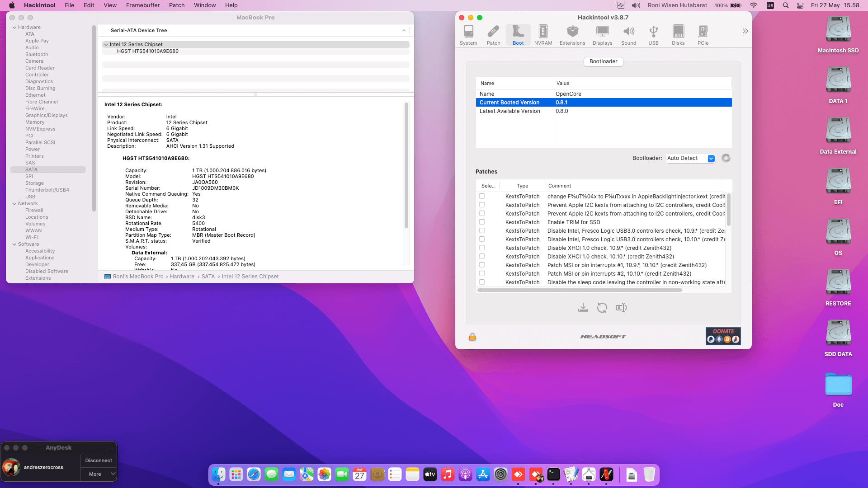Image resolution: width=868 pixels, height=488 pixels.
Task: Open the Patch menu in menu bar
Action: tap(177, 5)
